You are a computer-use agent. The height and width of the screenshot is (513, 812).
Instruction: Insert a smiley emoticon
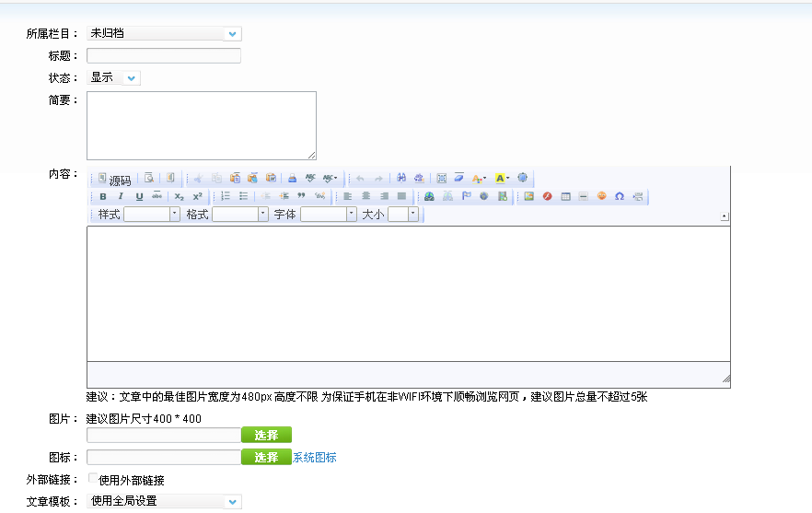point(601,196)
